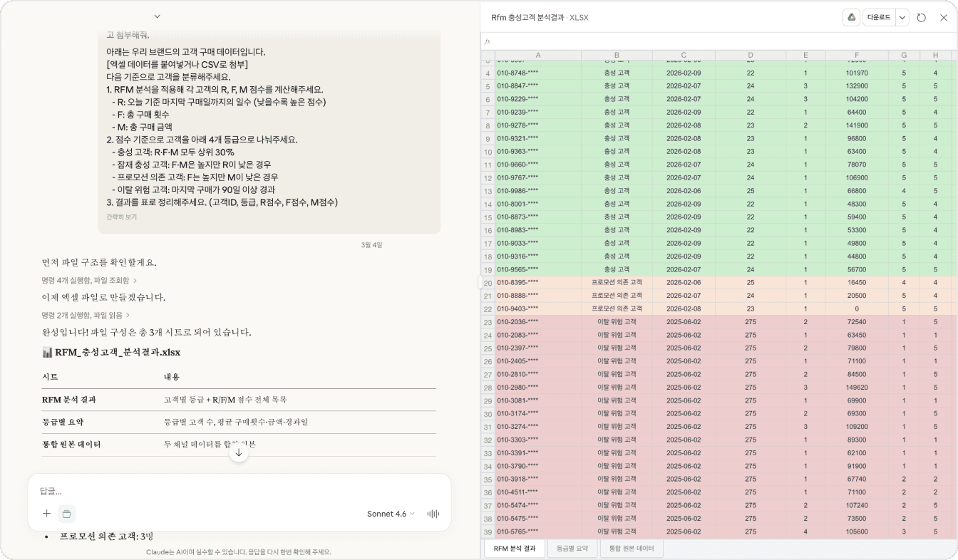The width and height of the screenshot is (958, 560).
Task: Click value 149620 in row 28
Action: [x=857, y=388]
